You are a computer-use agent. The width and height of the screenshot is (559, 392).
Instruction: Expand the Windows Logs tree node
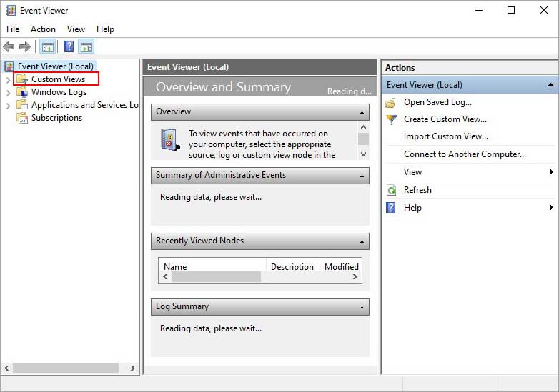click(x=8, y=93)
